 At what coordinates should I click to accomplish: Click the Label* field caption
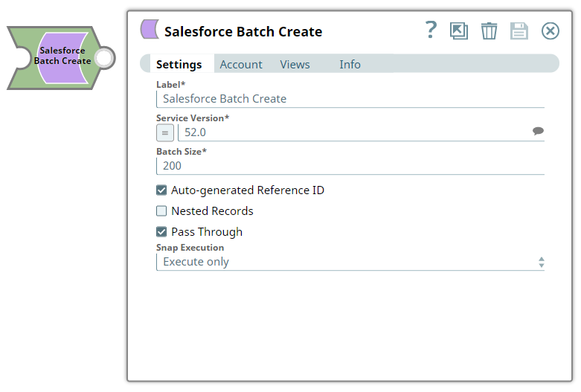click(171, 85)
